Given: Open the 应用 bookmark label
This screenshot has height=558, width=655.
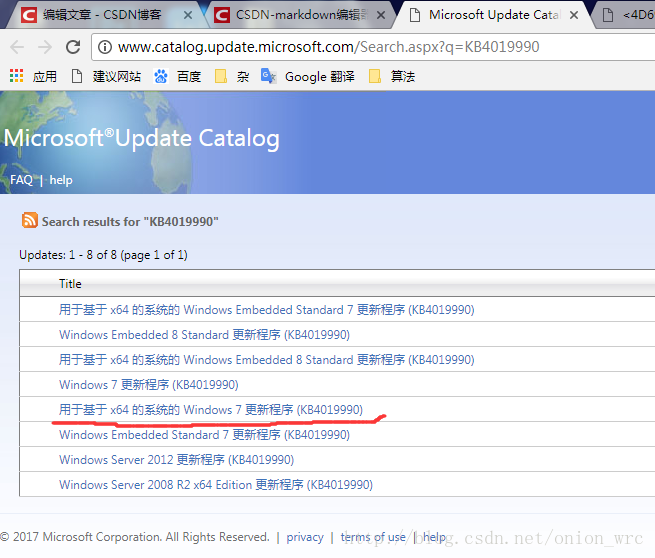Looking at the screenshot, I should click(45, 76).
